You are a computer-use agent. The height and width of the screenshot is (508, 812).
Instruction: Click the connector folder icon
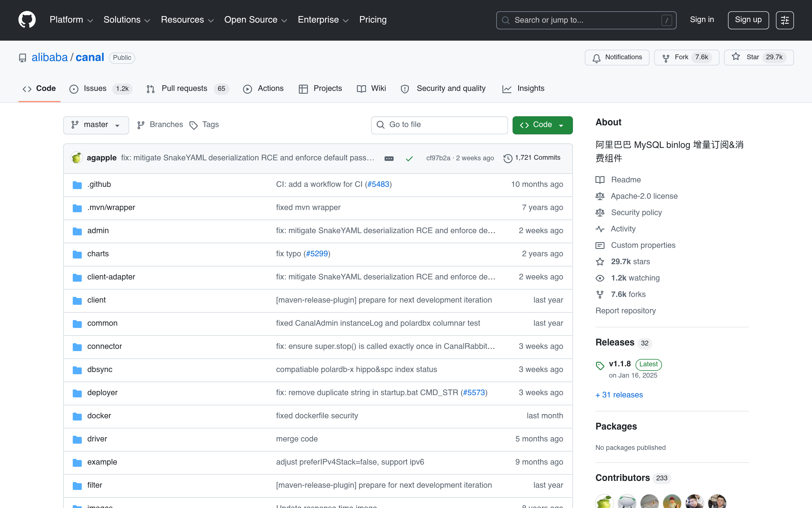point(77,347)
